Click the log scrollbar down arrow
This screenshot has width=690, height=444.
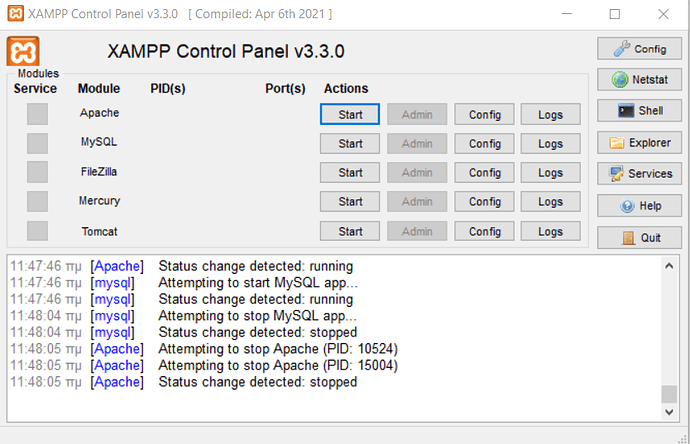pyautogui.click(x=669, y=412)
